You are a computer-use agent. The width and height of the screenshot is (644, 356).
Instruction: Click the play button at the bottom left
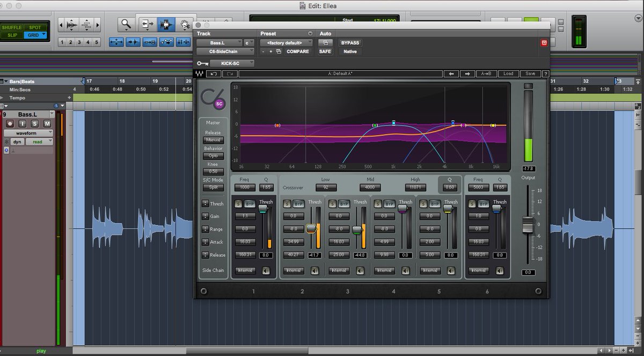pyautogui.click(x=41, y=351)
